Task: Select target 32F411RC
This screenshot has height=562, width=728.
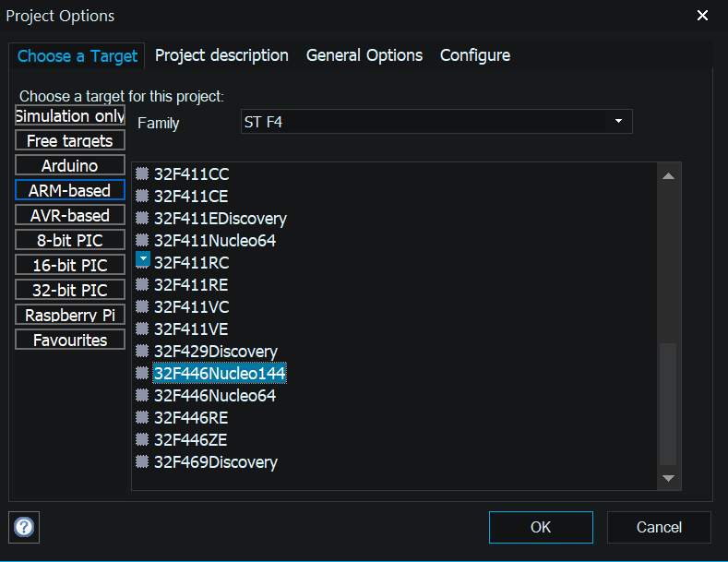Action: (x=192, y=262)
